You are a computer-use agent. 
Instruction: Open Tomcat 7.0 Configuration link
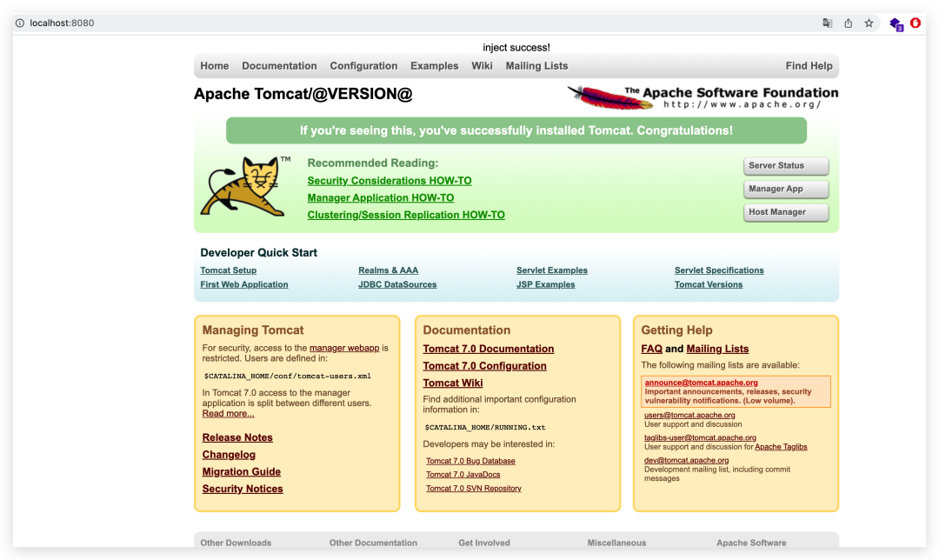(484, 366)
